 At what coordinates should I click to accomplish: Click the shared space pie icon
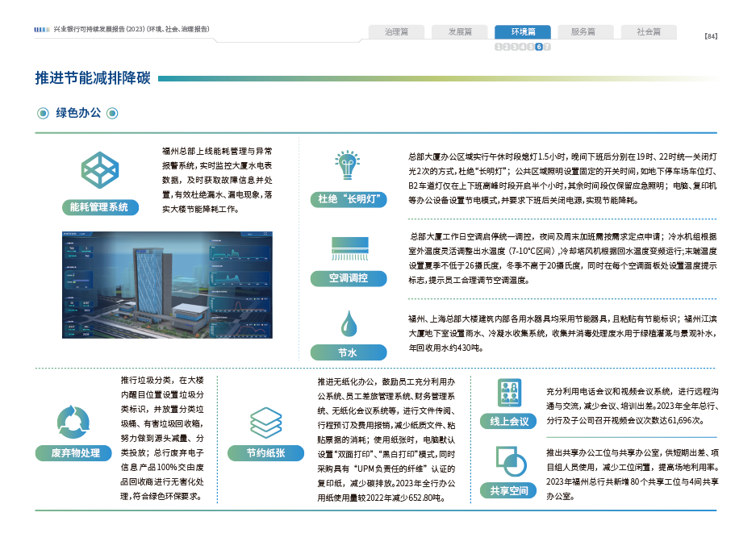click(508, 462)
